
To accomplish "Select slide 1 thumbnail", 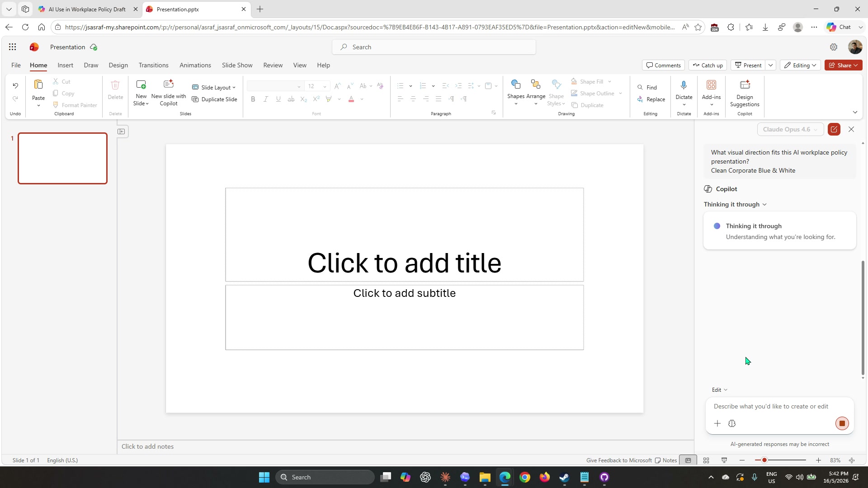I will click(62, 159).
